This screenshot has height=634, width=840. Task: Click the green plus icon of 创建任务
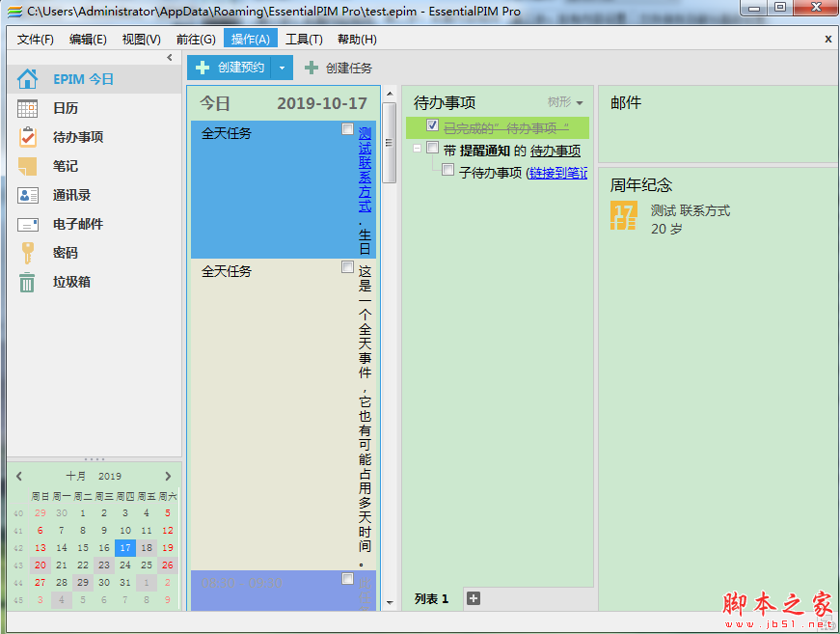(312, 68)
